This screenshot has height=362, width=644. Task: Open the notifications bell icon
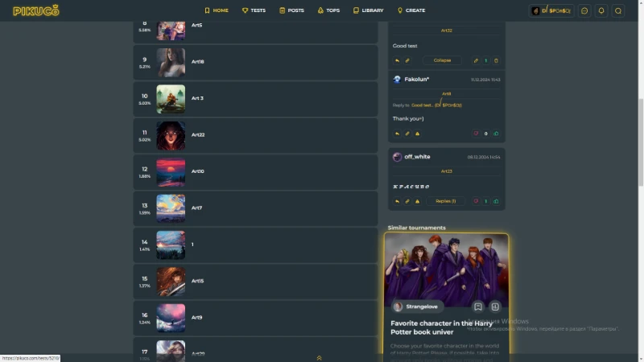pos(601,10)
